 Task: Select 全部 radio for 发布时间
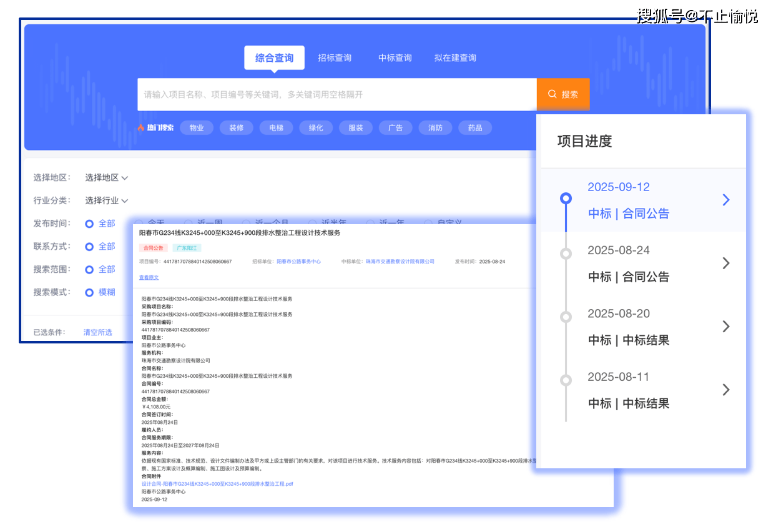pos(90,224)
